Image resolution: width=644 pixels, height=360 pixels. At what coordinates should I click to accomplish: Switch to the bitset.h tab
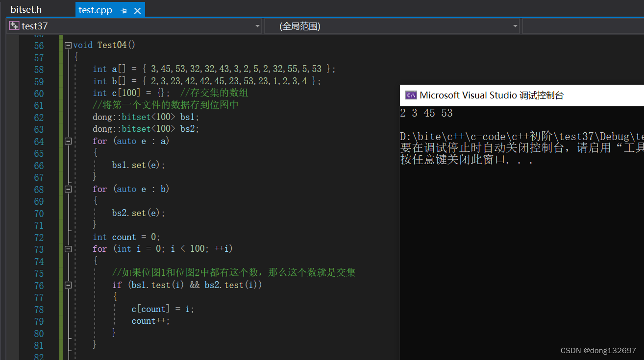26,9
